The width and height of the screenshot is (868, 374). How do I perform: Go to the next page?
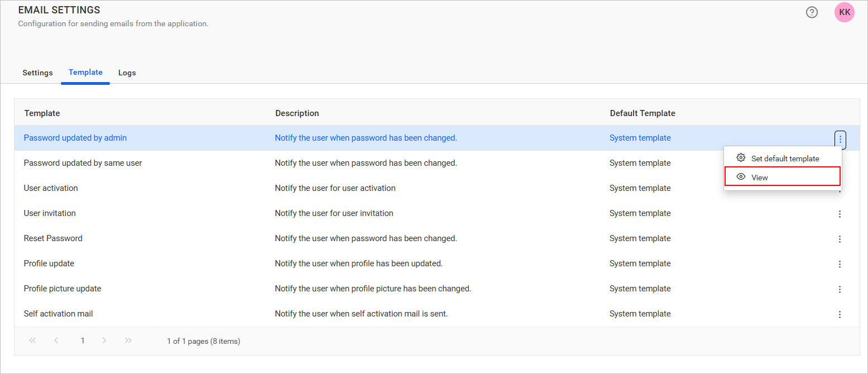click(x=104, y=341)
